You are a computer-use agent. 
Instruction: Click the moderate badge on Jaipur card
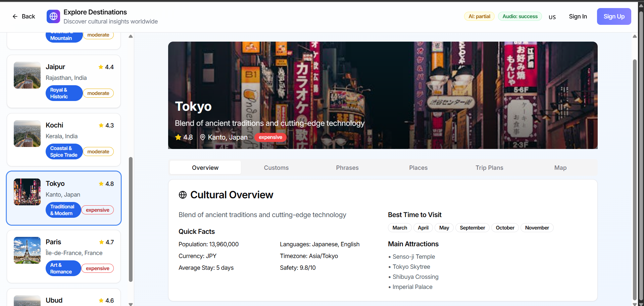98,93
